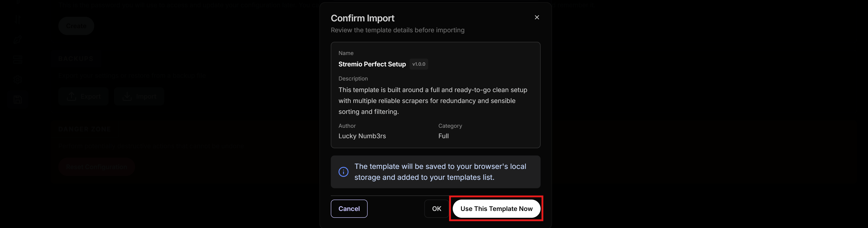Click the blue info circle icon
The image size is (868, 228).
343,172
